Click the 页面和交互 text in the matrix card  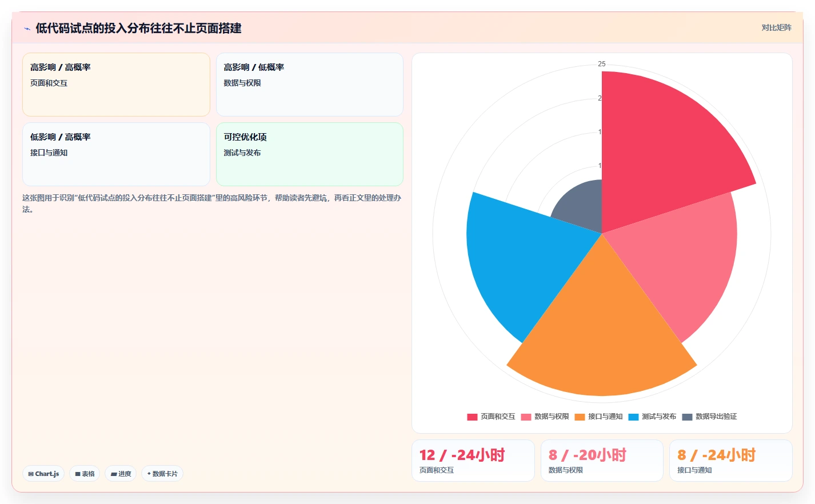(x=49, y=83)
